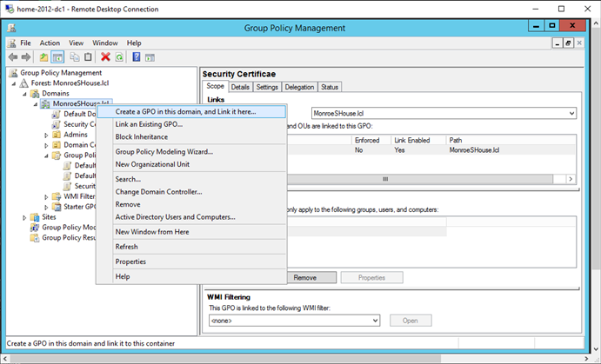Click the Back arrow toolbar icon
The height and width of the screenshot is (364, 601).
[13, 57]
